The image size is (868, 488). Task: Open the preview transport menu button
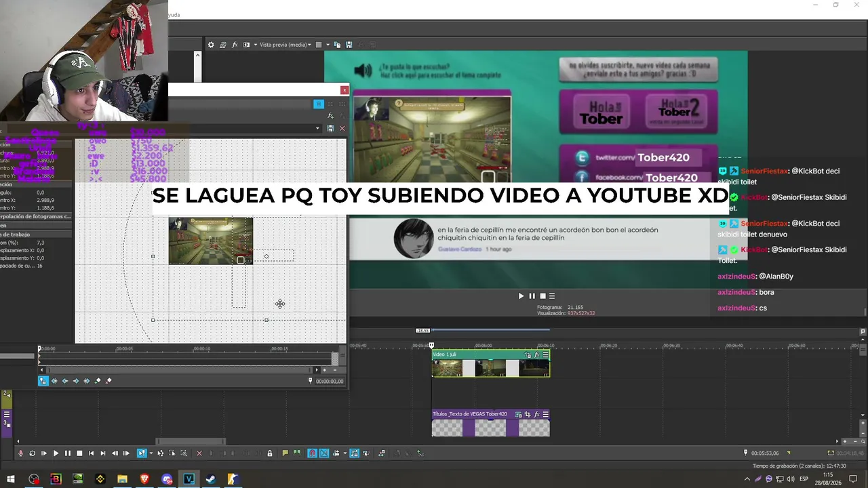coord(552,296)
